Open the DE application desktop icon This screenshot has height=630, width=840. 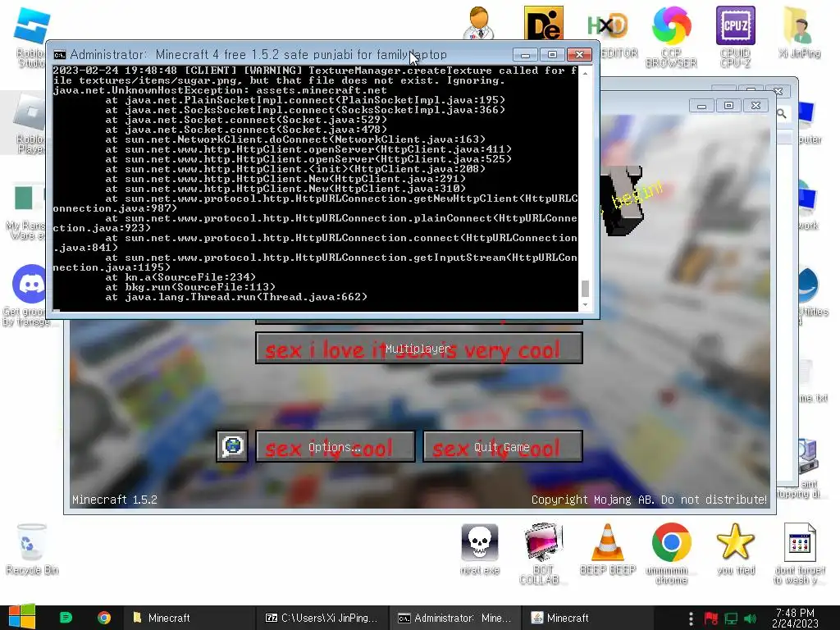click(x=543, y=24)
